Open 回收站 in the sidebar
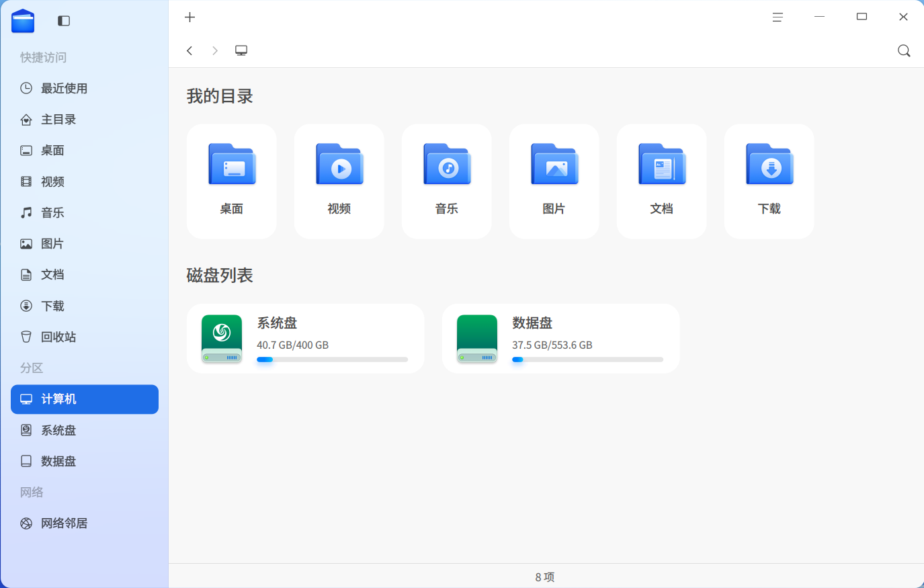Viewport: 924px width, 588px height. coord(85,337)
